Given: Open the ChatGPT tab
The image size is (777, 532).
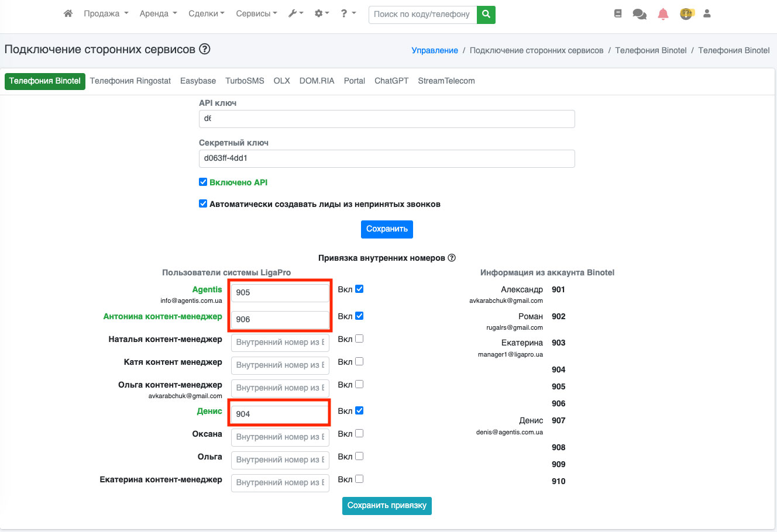Looking at the screenshot, I should [391, 81].
